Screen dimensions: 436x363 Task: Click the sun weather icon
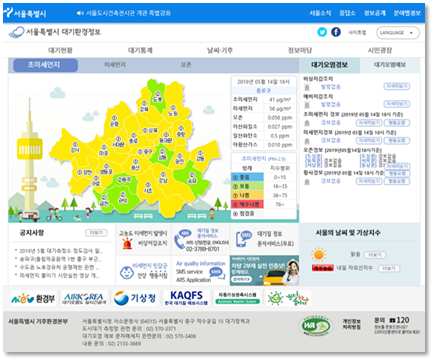click(318, 255)
